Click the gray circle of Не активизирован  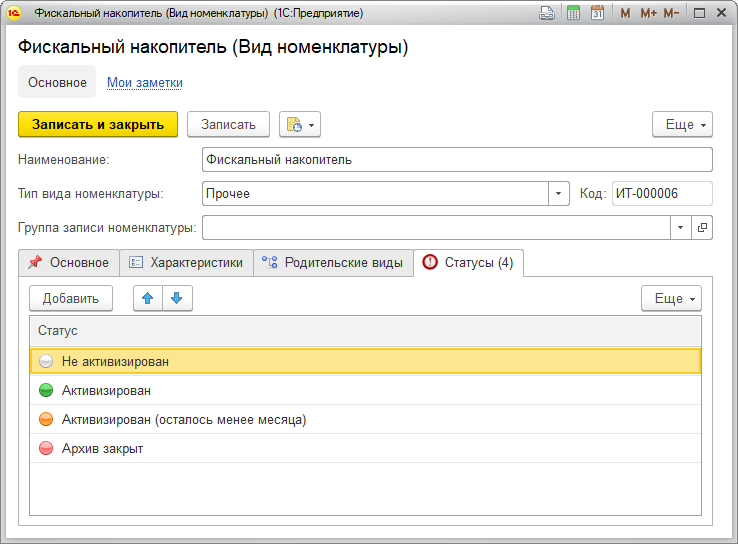pos(46,361)
